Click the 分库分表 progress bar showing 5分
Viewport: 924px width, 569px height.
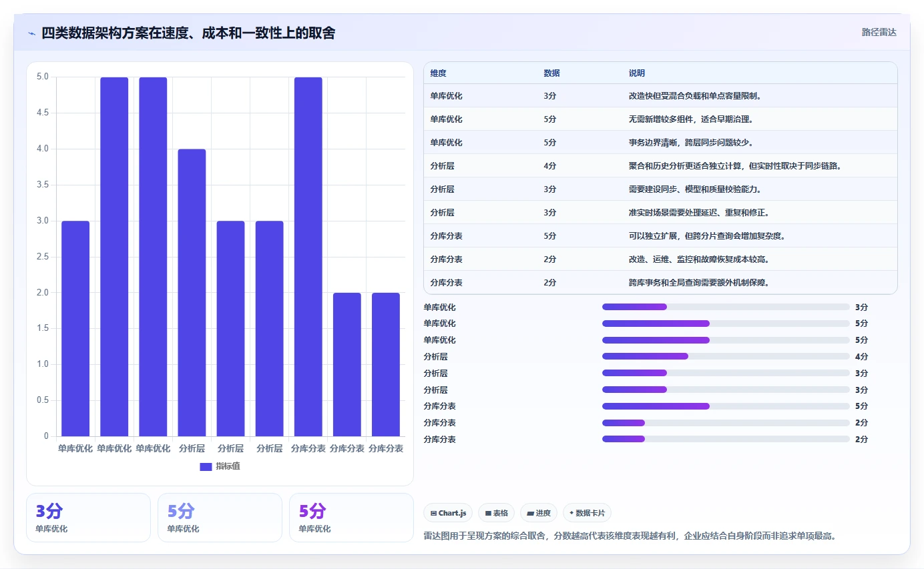[726, 406]
